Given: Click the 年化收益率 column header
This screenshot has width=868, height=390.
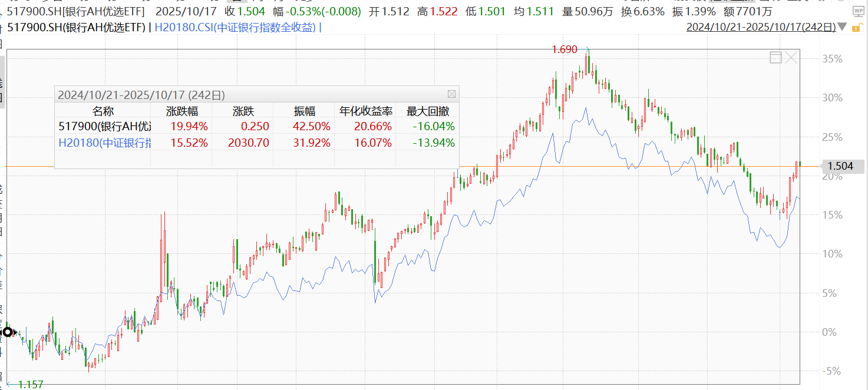Looking at the screenshot, I should [x=365, y=111].
